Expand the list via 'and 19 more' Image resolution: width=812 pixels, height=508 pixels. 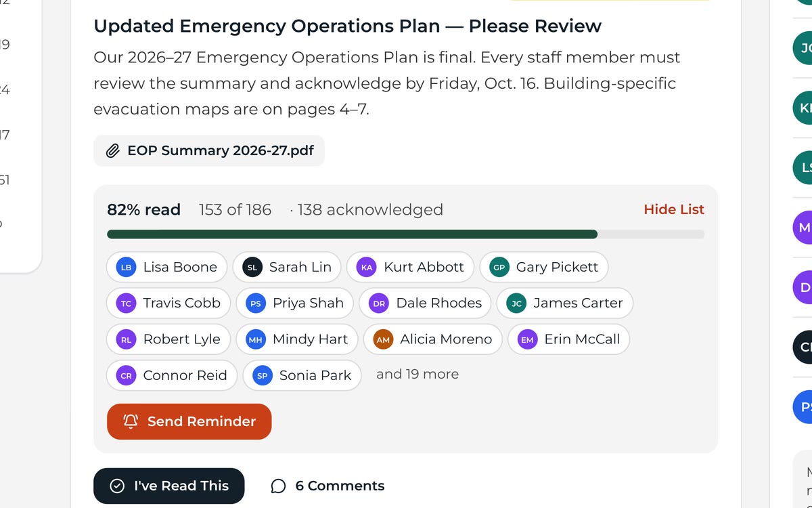[418, 374]
